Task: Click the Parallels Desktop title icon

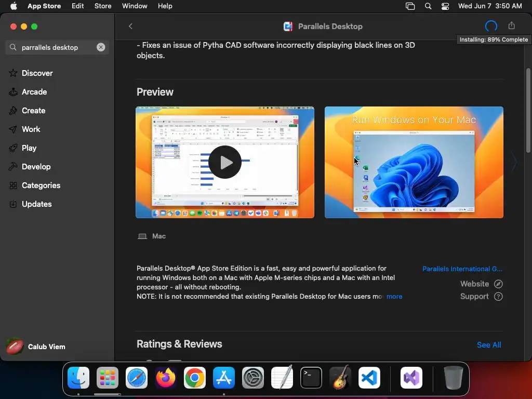Action: [x=288, y=26]
